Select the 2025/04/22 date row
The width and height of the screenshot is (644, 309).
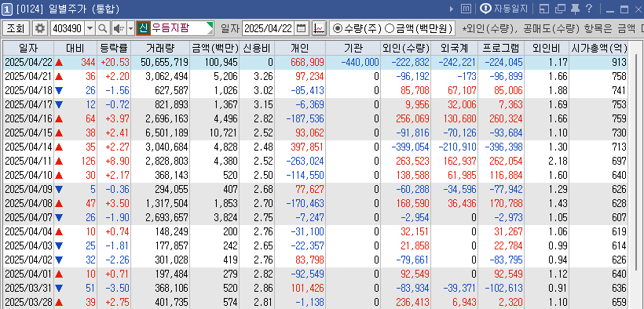pyautogui.click(x=316, y=63)
